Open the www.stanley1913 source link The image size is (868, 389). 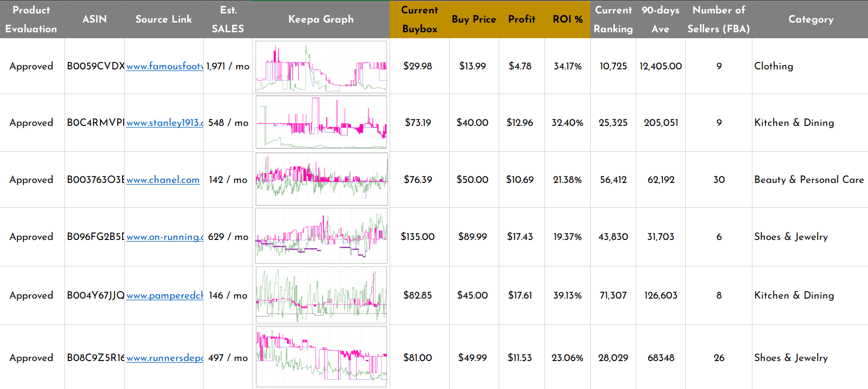coord(164,123)
